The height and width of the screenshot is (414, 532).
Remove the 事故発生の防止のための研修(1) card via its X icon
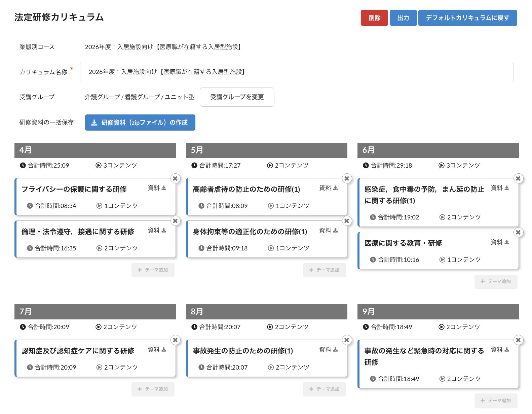347,340
